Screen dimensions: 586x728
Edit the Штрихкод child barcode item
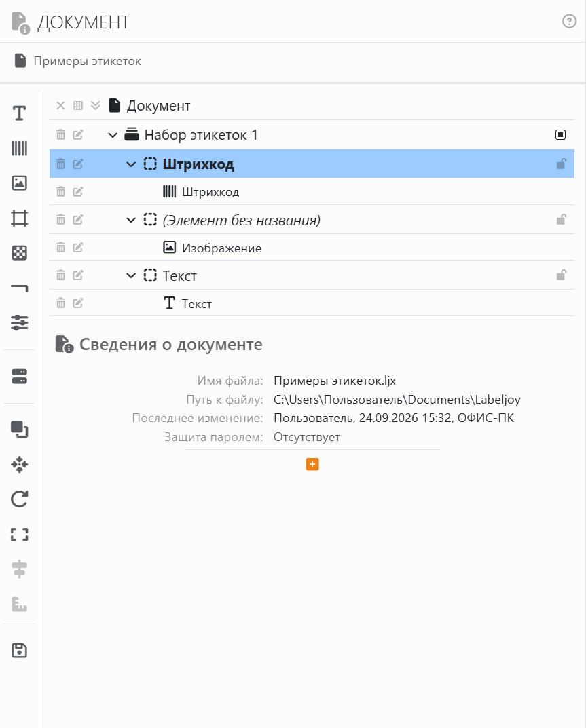pos(77,192)
